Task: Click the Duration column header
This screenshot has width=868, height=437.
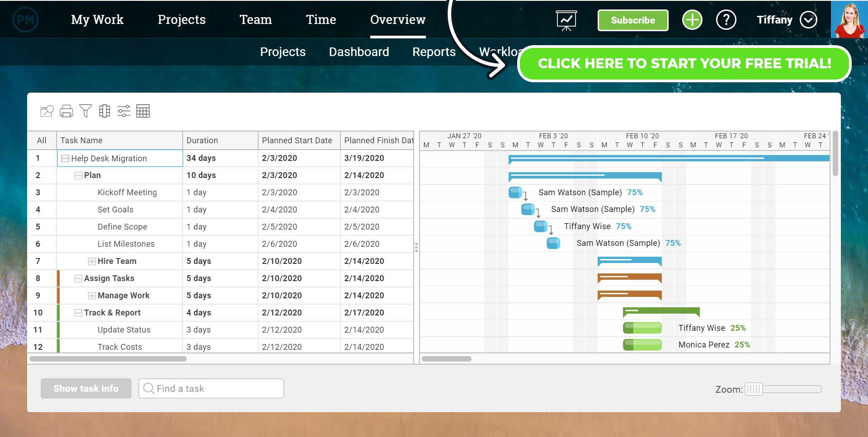Action: [x=220, y=141]
